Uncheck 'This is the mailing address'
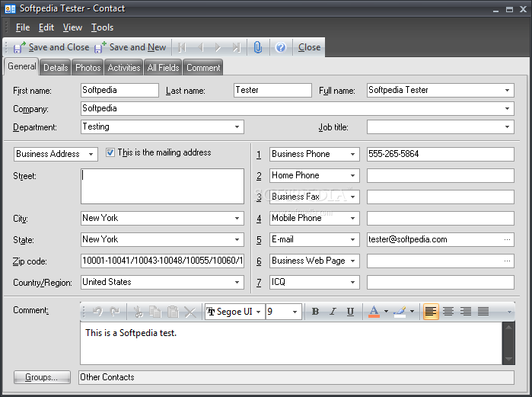The height and width of the screenshot is (397, 532). pyautogui.click(x=110, y=152)
